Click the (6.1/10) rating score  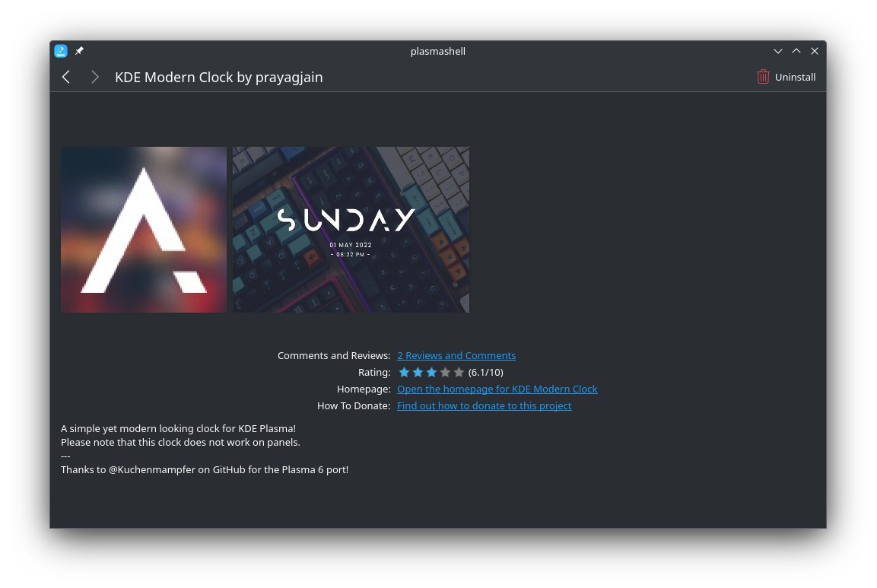(x=485, y=372)
